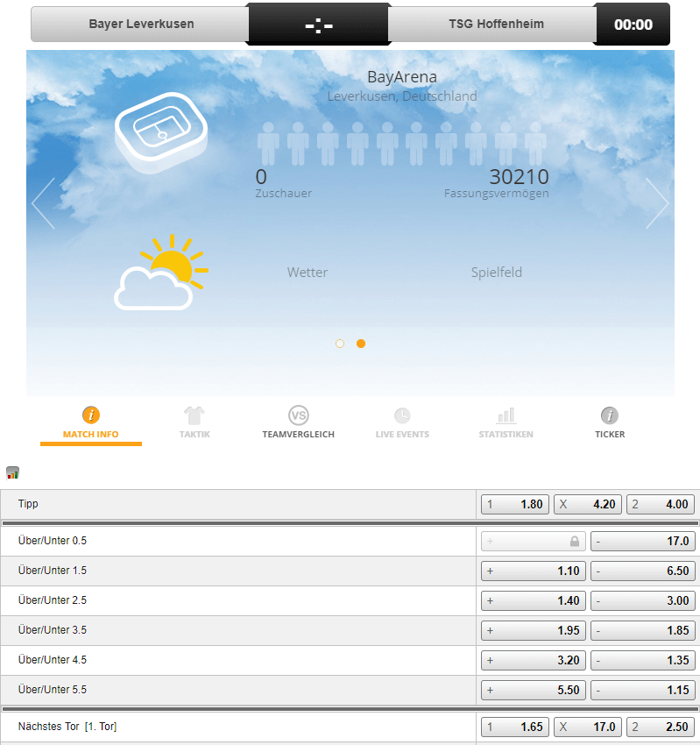The width and height of the screenshot is (700, 745).
Task: Click the Statistiken bar chart icon
Action: (506, 415)
